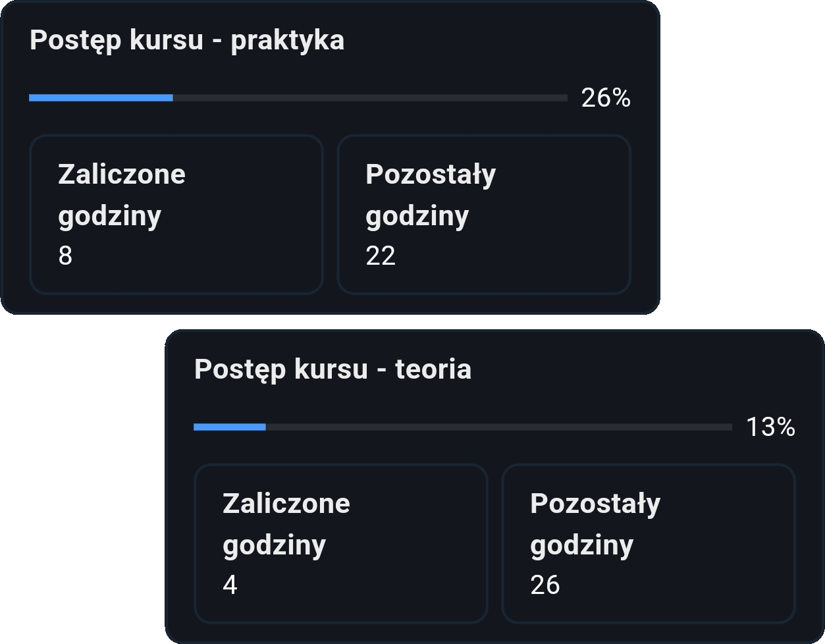Click the unfilled gray part of practice bar
The width and height of the screenshot is (825, 644).
[x=370, y=98]
